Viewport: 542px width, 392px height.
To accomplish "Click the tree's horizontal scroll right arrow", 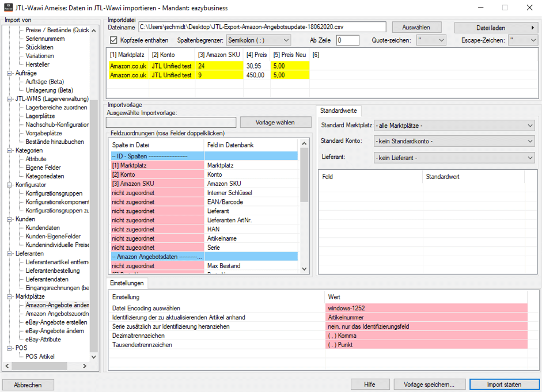I will 85,366.
